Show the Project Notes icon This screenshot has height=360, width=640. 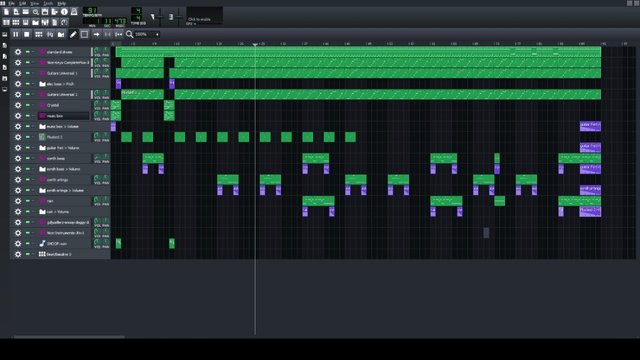pos(55,22)
